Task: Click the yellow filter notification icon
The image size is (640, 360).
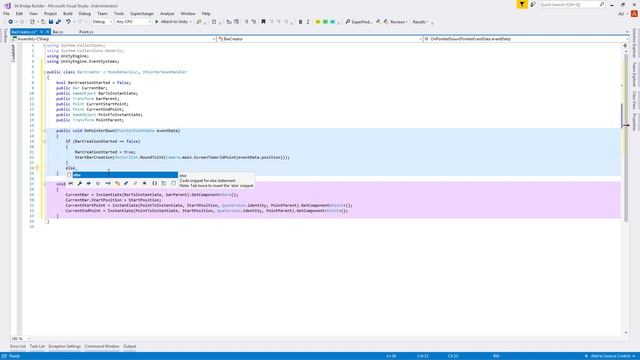Action: tap(522, 4)
